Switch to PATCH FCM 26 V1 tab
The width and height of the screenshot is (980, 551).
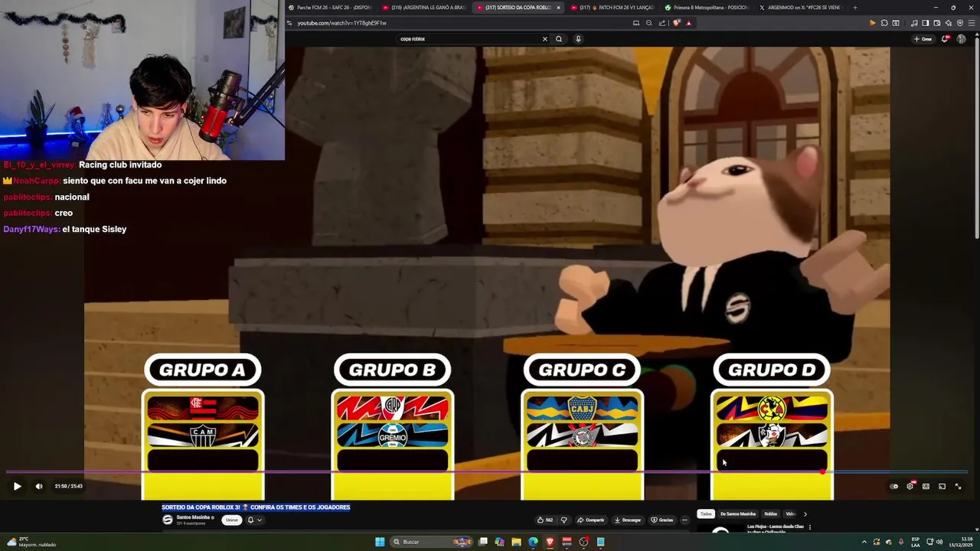pos(612,8)
